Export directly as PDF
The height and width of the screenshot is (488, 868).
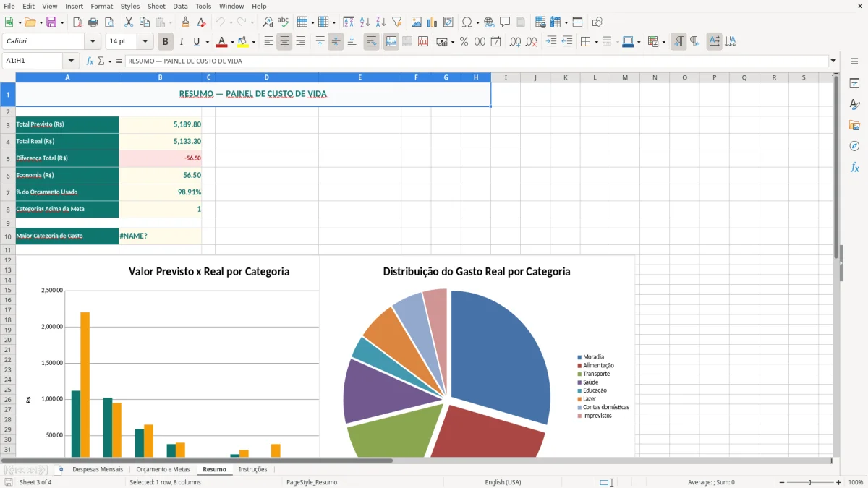click(77, 22)
